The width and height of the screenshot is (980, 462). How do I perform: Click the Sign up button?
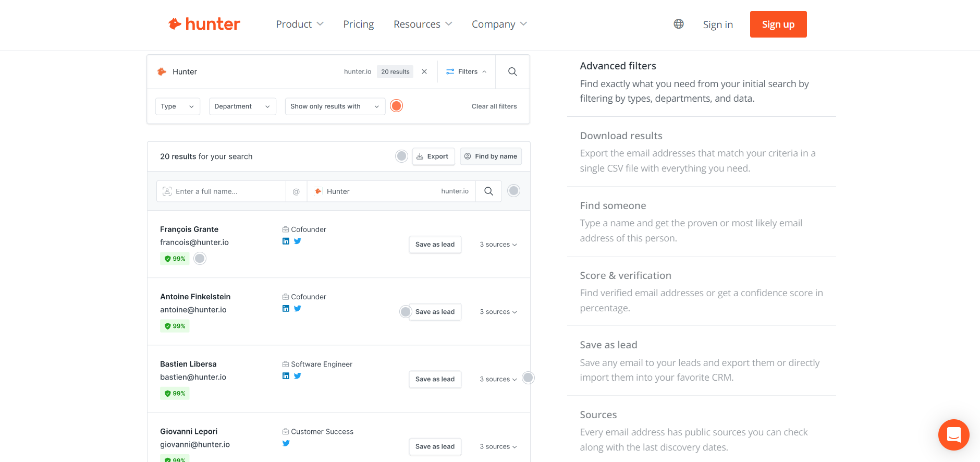click(778, 25)
